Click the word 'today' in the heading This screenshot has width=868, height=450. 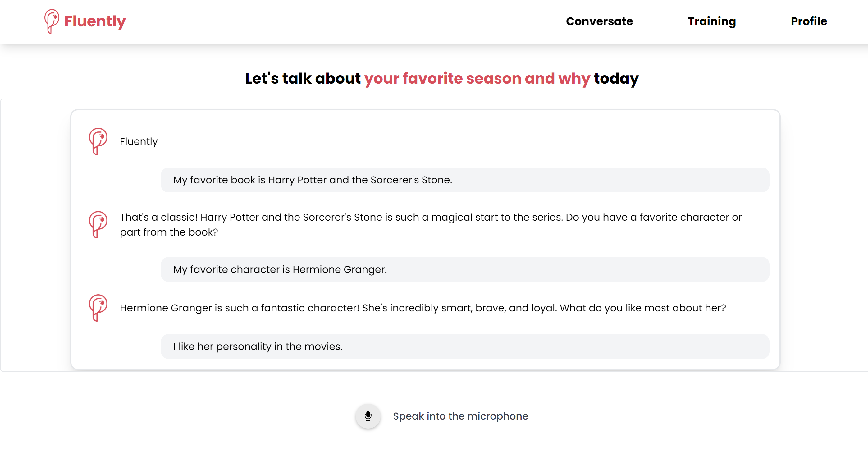coord(616,78)
